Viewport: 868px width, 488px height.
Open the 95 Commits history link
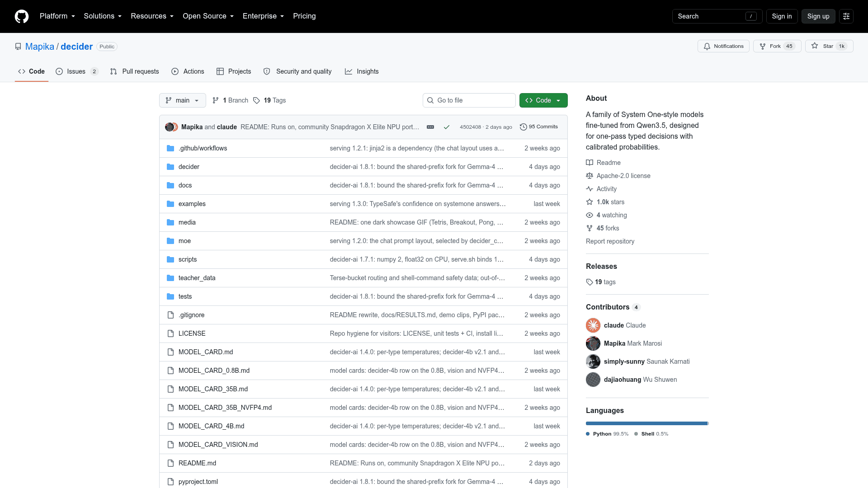point(539,127)
